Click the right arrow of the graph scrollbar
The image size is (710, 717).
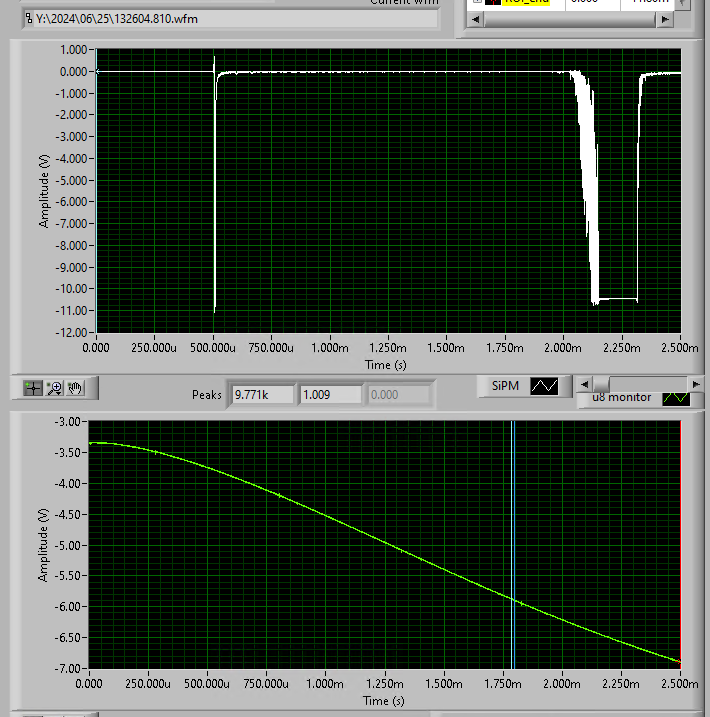695,385
